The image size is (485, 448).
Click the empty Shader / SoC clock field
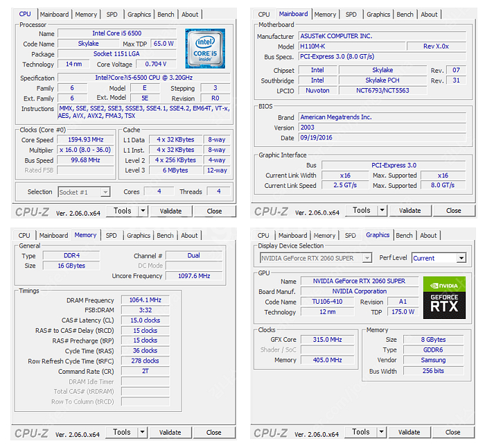click(x=327, y=350)
